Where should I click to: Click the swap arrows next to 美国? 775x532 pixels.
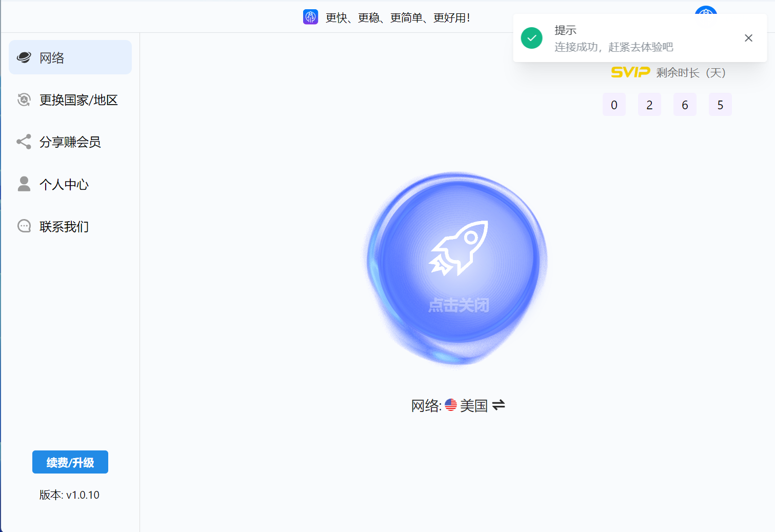[499, 405]
